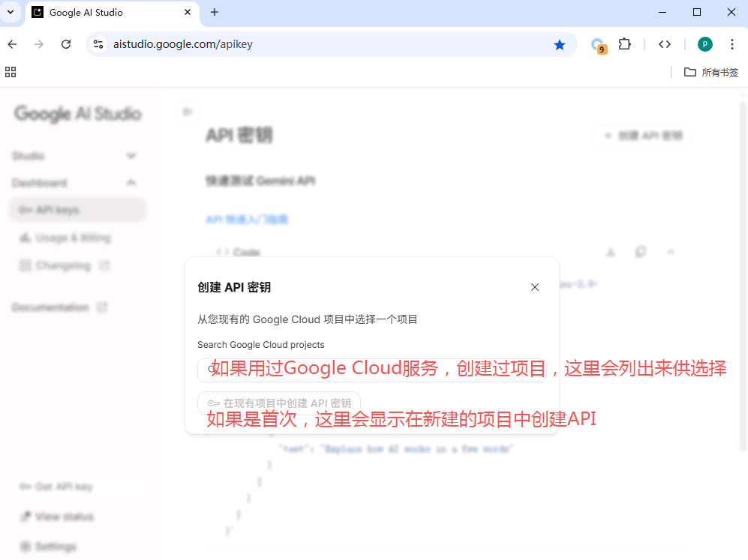Image resolution: width=748 pixels, height=560 pixels.
Task: Open Documentation link in sidebar
Action: coord(59,307)
